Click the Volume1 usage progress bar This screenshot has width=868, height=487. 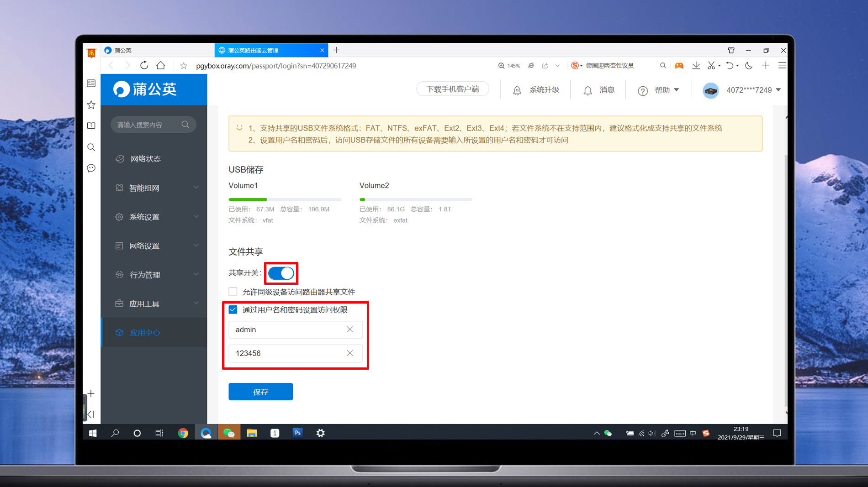(284, 199)
